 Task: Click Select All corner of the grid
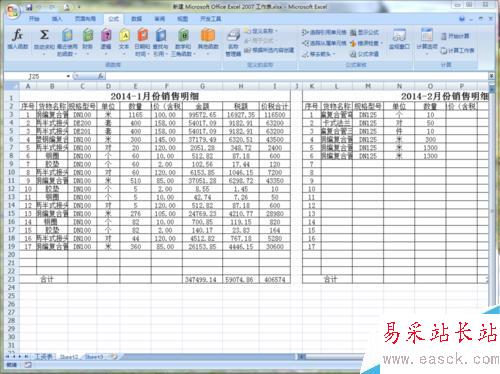(x=12, y=86)
